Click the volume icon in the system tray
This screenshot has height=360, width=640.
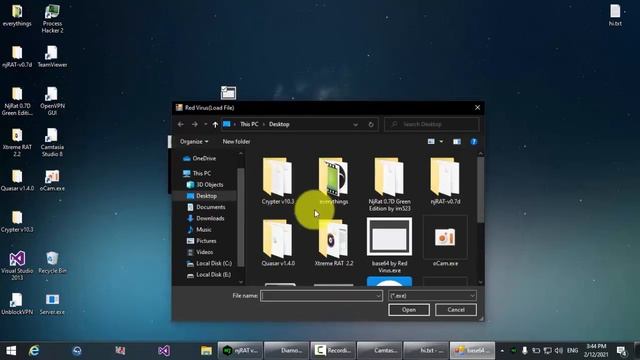click(559, 351)
